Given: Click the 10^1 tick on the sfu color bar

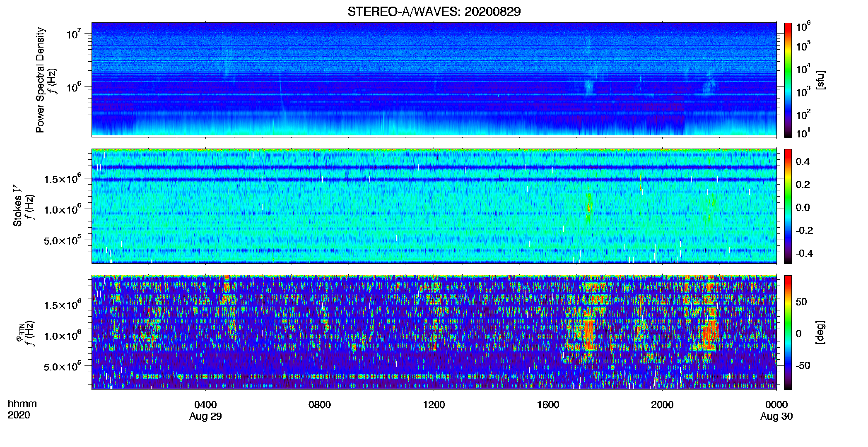Looking at the screenshot, I should tap(803, 133).
